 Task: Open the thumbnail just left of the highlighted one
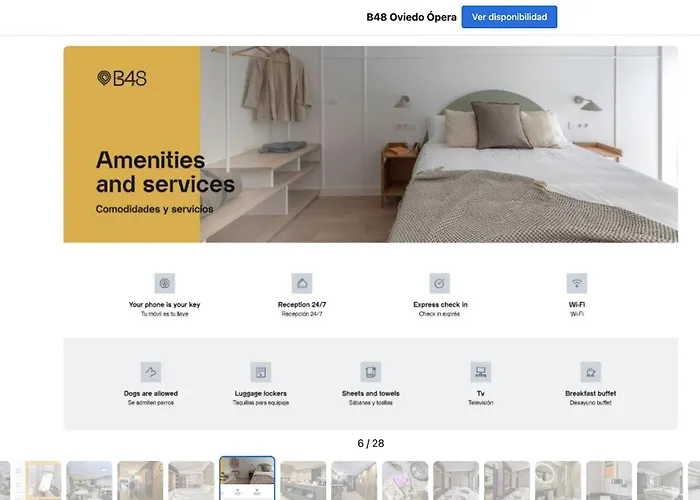point(191,480)
